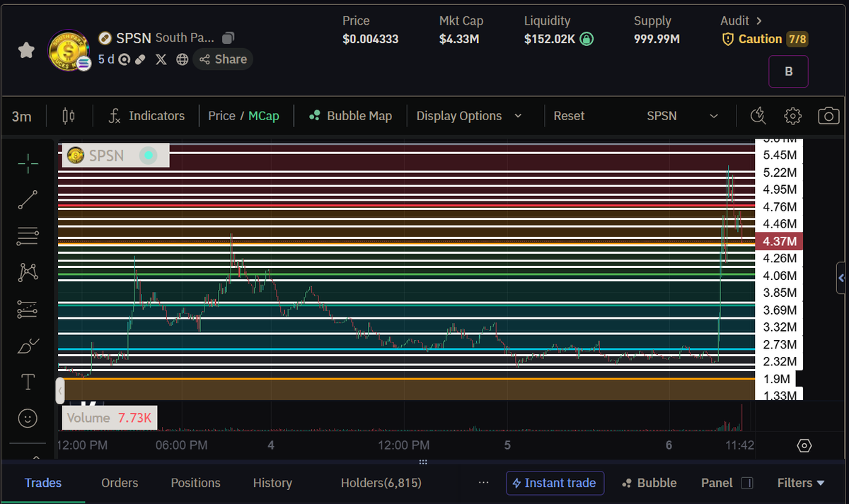Add SPSN to favorites with the star

click(x=26, y=50)
